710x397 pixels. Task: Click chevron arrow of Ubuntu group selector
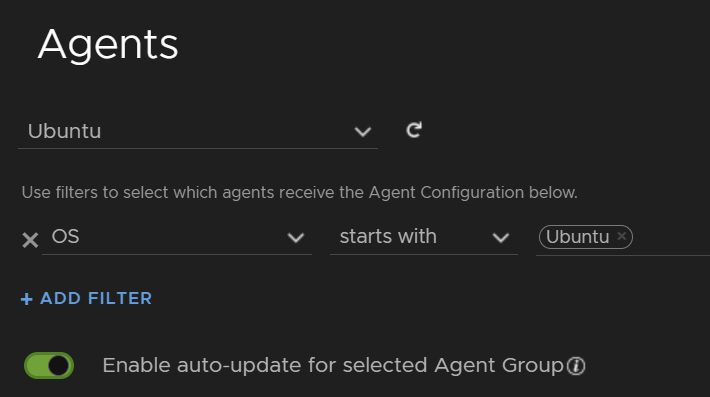pyautogui.click(x=363, y=132)
